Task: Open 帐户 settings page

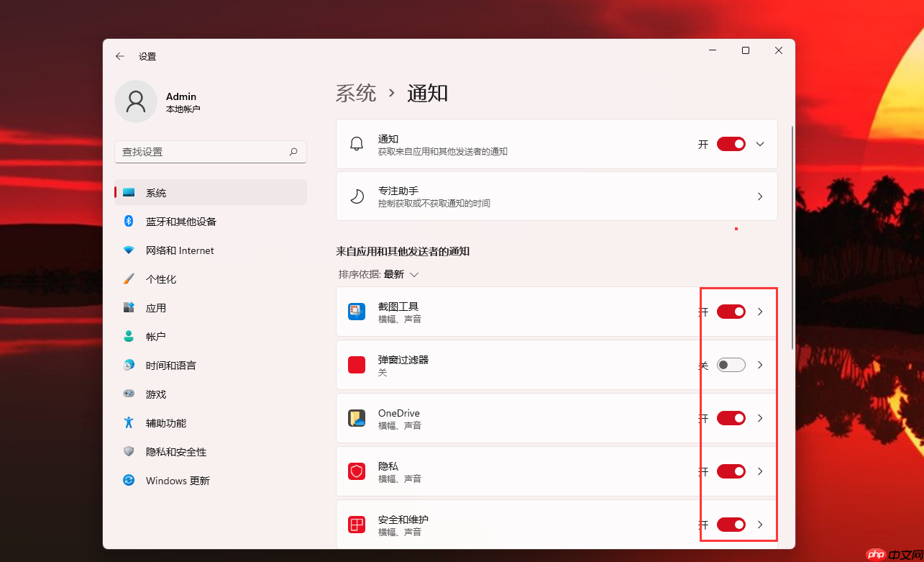Action: [x=211, y=337]
